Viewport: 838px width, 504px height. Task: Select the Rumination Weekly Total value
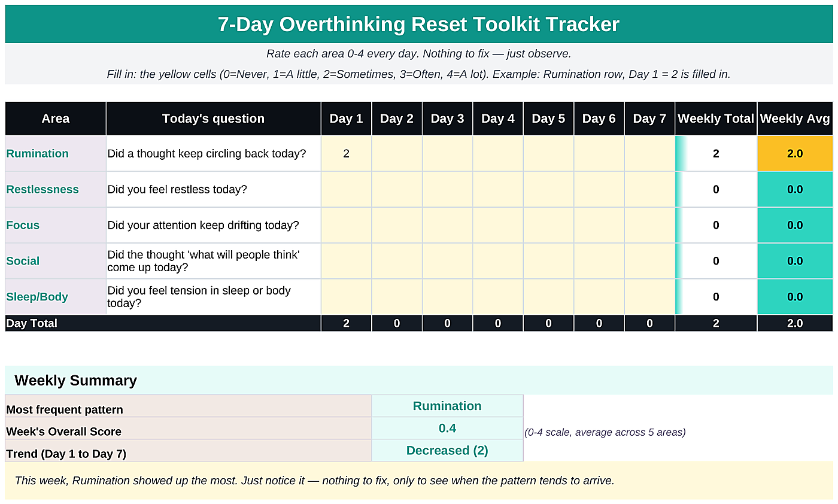tap(716, 153)
